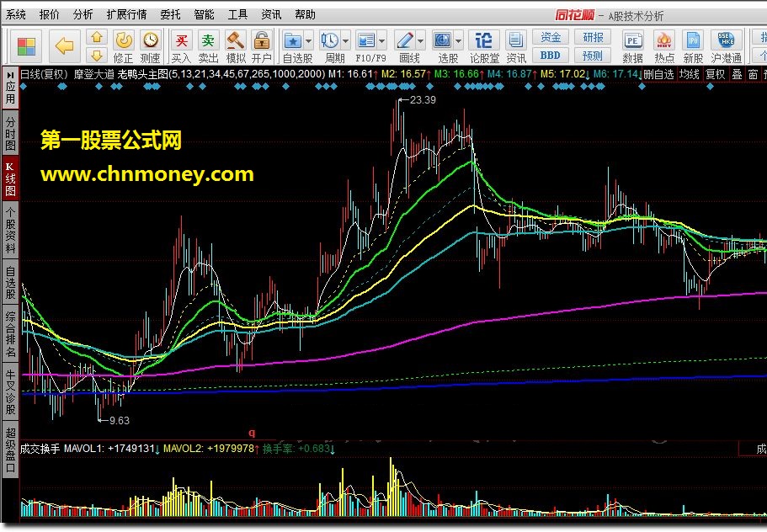Screen dimensions: 767x532
Task: Open the F10/F9 info icon
Action: [366, 40]
